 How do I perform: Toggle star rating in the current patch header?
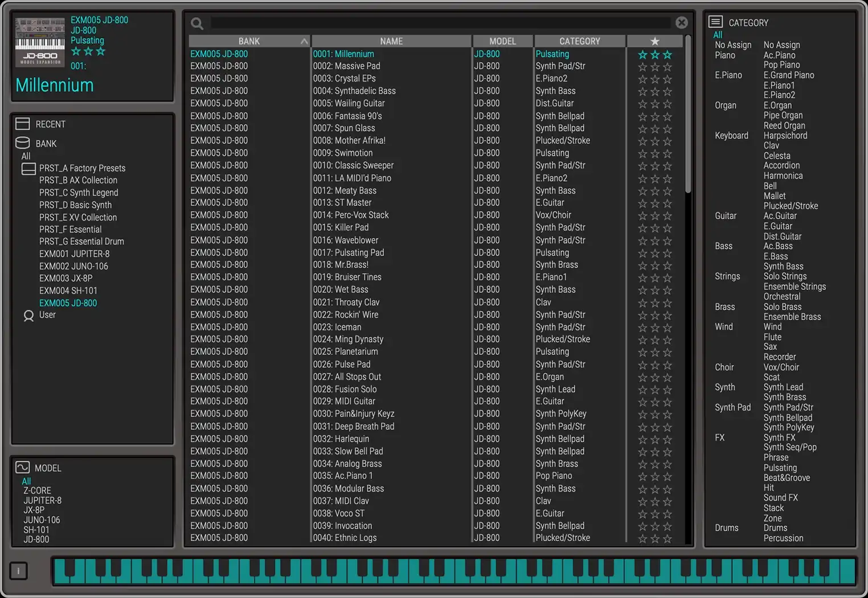pyautogui.click(x=88, y=52)
